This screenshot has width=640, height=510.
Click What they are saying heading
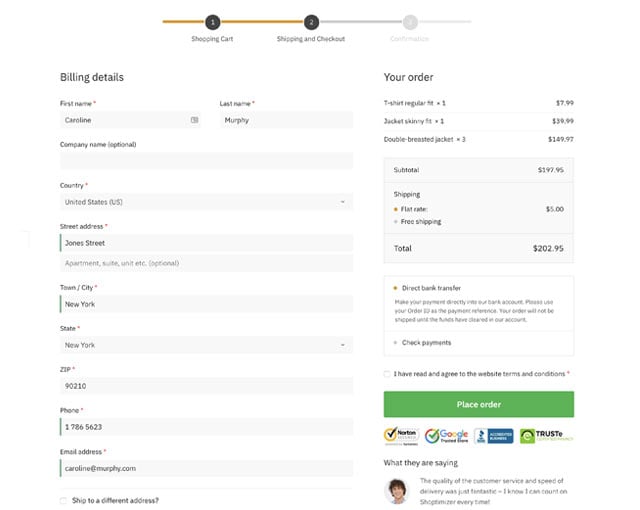tap(421, 463)
